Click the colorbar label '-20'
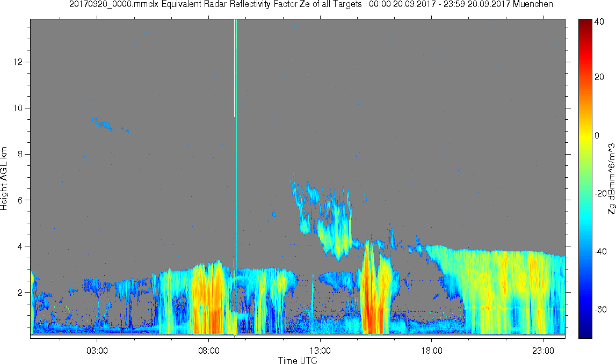 [x=599, y=194]
